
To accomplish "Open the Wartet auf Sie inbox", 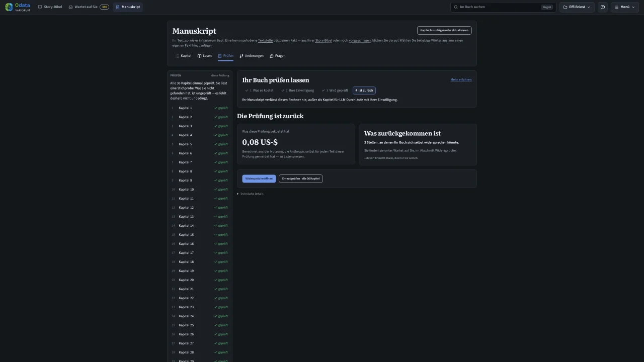I will click(89, 7).
